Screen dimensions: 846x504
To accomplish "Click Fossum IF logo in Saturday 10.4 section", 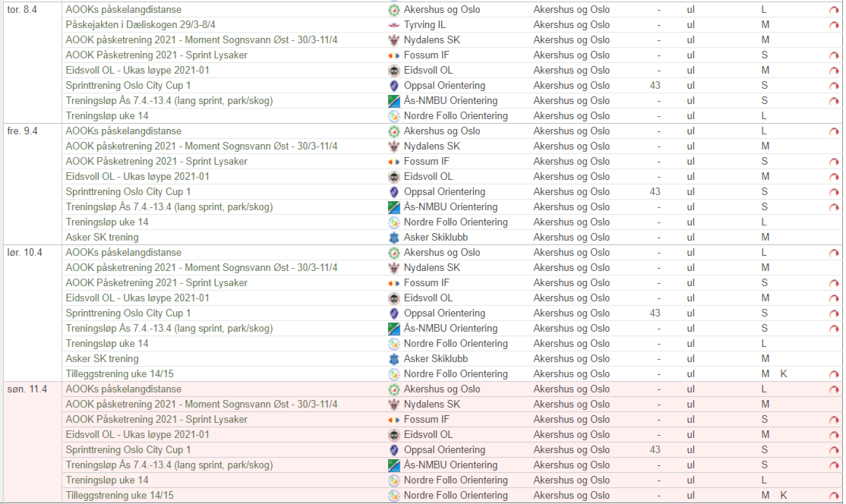I will (x=393, y=283).
